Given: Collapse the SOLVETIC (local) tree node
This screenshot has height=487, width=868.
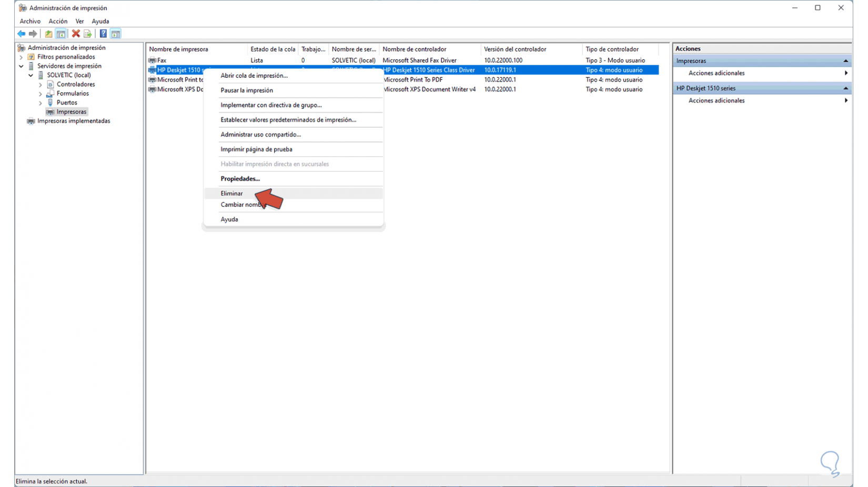Looking at the screenshot, I should [31, 75].
